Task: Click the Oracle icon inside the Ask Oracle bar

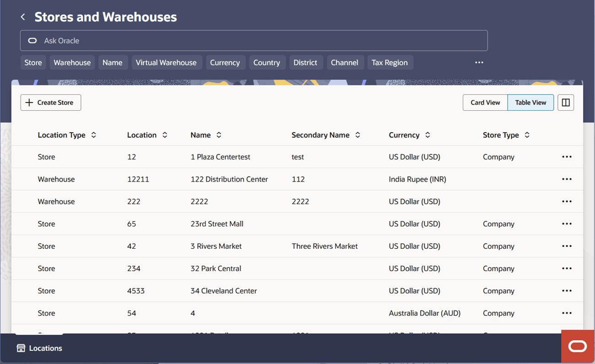Action: pos(32,41)
